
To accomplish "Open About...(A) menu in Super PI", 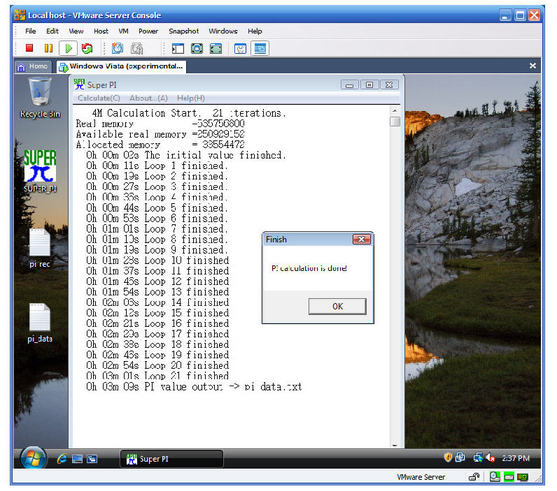I will pyautogui.click(x=148, y=98).
